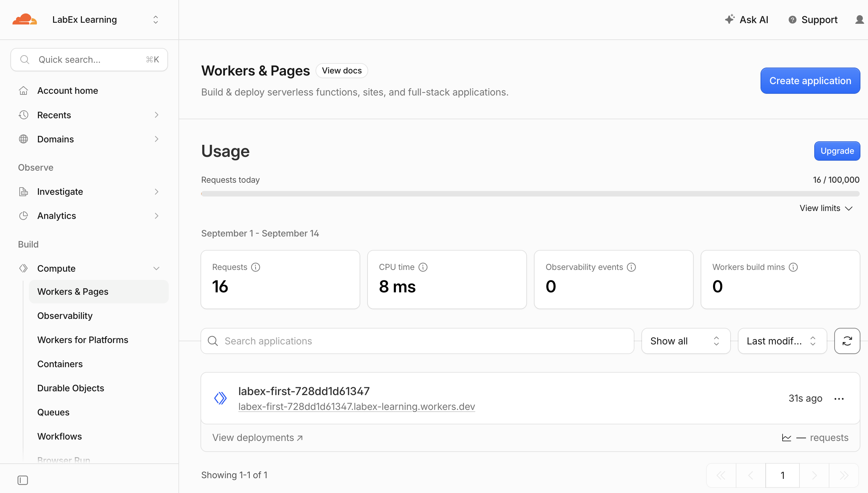The width and height of the screenshot is (868, 493).
Task: Open the LabEx Learning account switcher
Action: [x=105, y=20]
